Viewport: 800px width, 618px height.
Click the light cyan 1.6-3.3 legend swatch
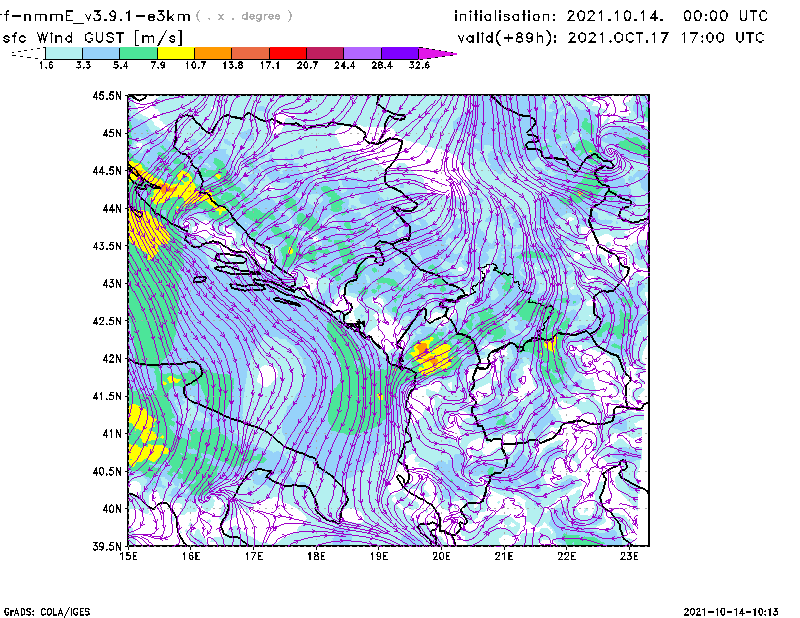[64, 53]
